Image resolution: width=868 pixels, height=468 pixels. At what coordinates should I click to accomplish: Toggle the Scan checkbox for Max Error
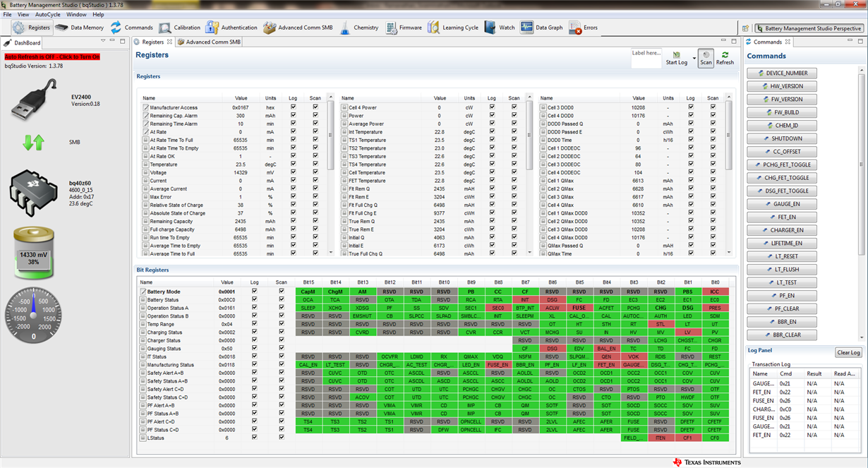click(315, 197)
